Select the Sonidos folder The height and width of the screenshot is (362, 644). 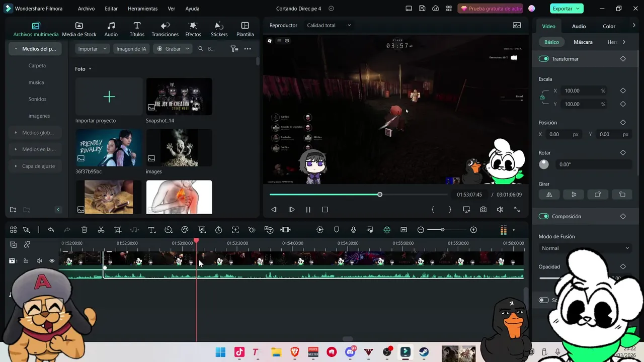[x=37, y=99]
